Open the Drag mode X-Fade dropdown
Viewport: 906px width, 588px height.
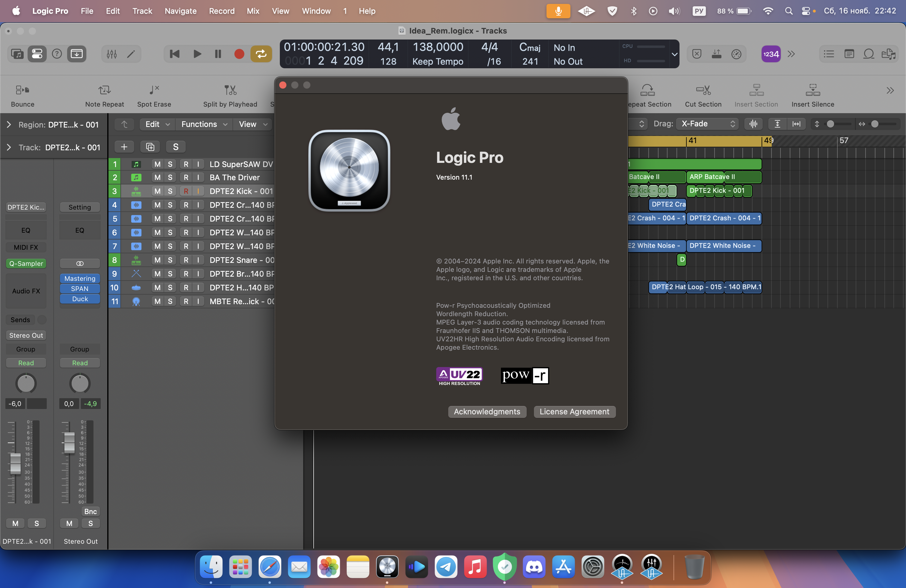[707, 124]
